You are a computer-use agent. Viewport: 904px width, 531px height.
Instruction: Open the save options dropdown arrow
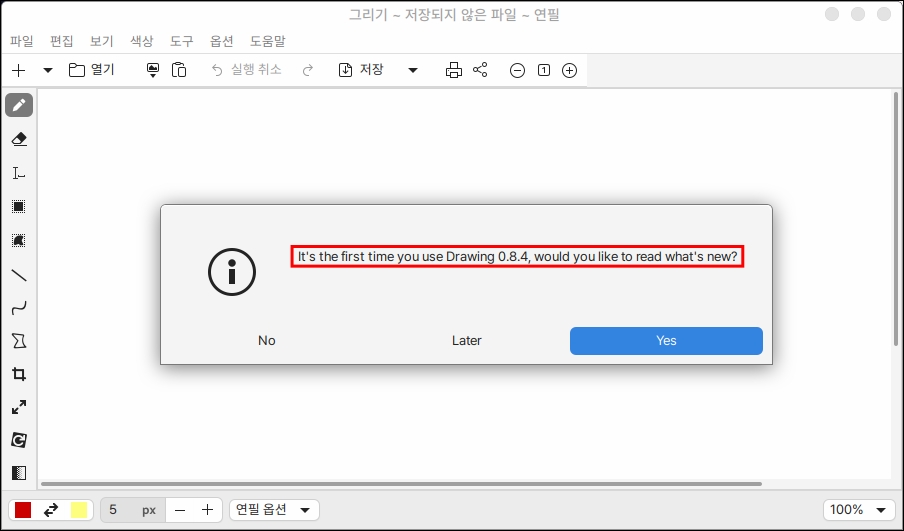pos(413,70)
